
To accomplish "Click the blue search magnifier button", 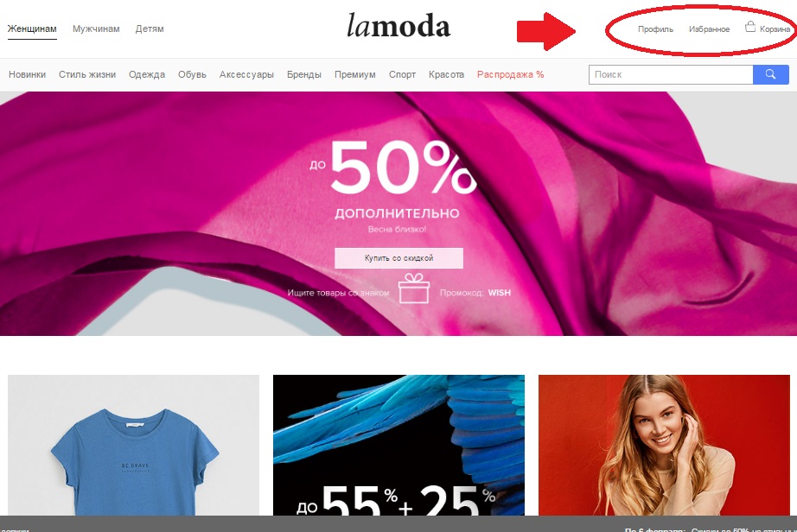I will (770, 74).
